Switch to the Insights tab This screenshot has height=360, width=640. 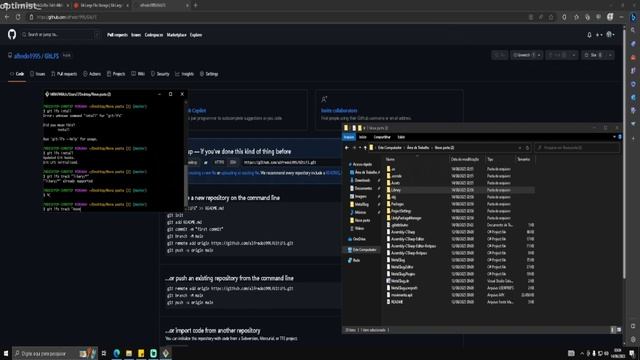coord(184,74)
